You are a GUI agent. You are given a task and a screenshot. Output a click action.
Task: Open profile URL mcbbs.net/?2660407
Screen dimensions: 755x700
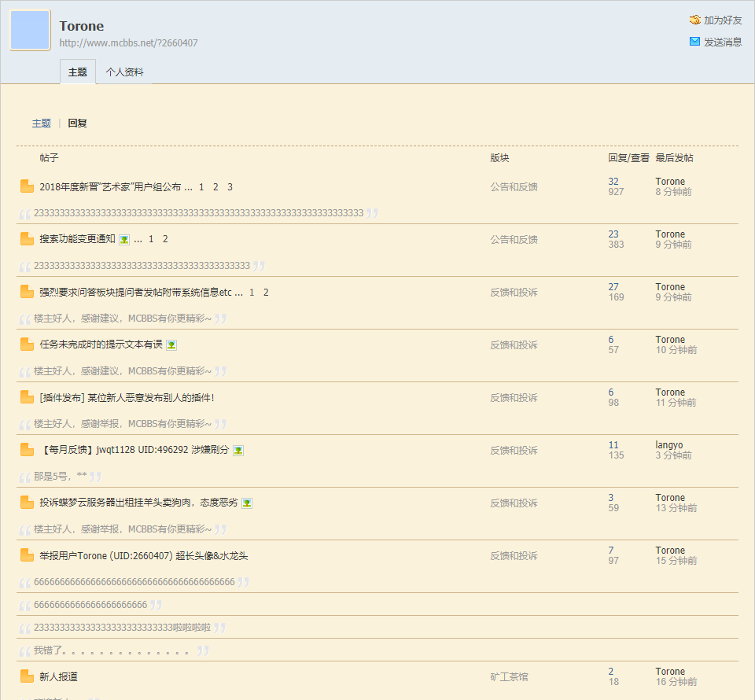(x=128, y=42)
